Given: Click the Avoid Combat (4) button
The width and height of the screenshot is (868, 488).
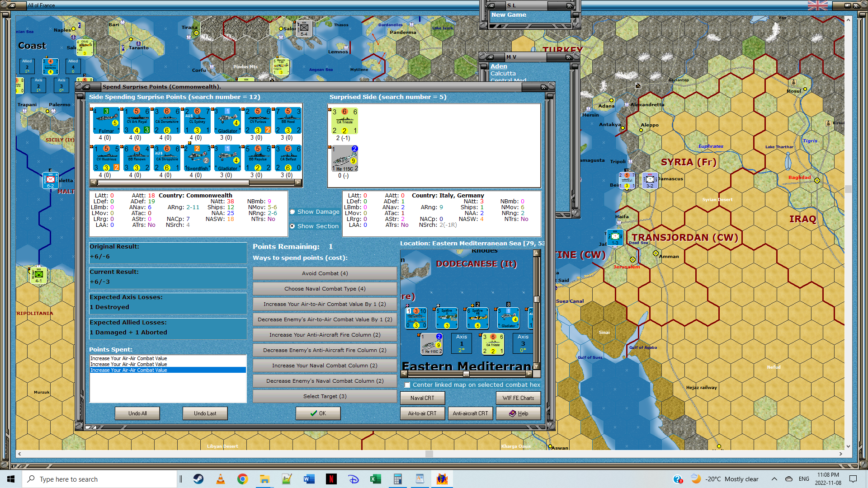Looking at the screenshot, I should tap(325, 273).
